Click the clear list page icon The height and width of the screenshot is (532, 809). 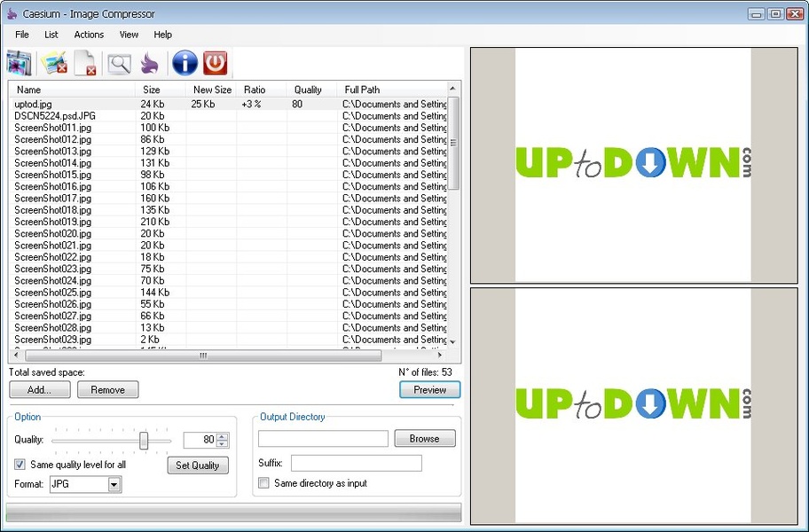tap(85, 64)
